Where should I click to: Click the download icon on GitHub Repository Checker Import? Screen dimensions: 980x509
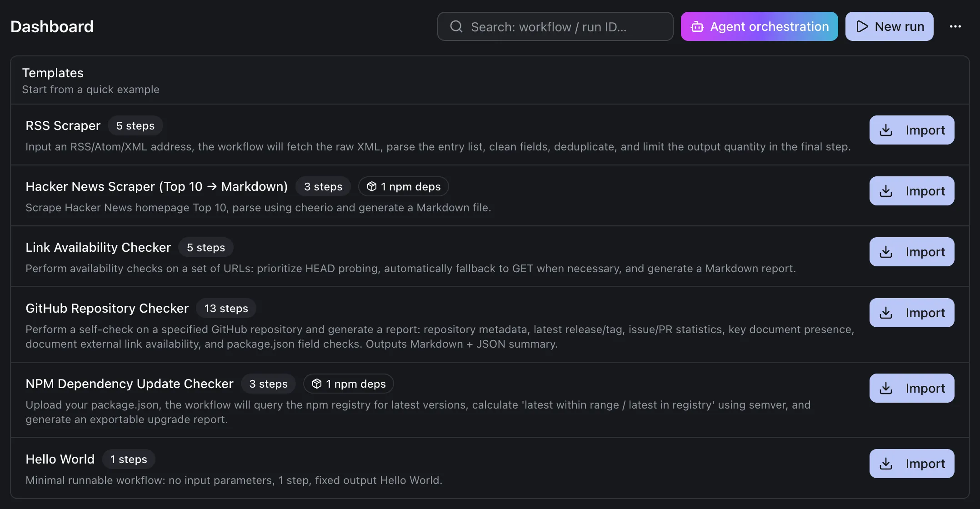(x=885, y=313)
